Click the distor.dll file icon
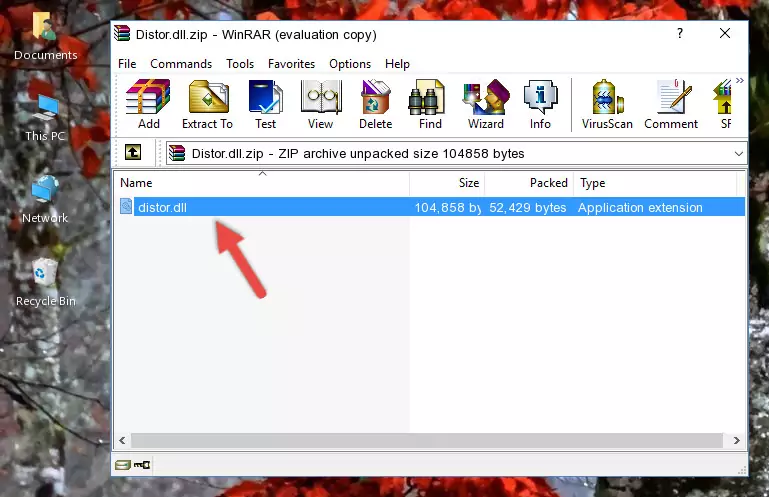 click(126, 207)
